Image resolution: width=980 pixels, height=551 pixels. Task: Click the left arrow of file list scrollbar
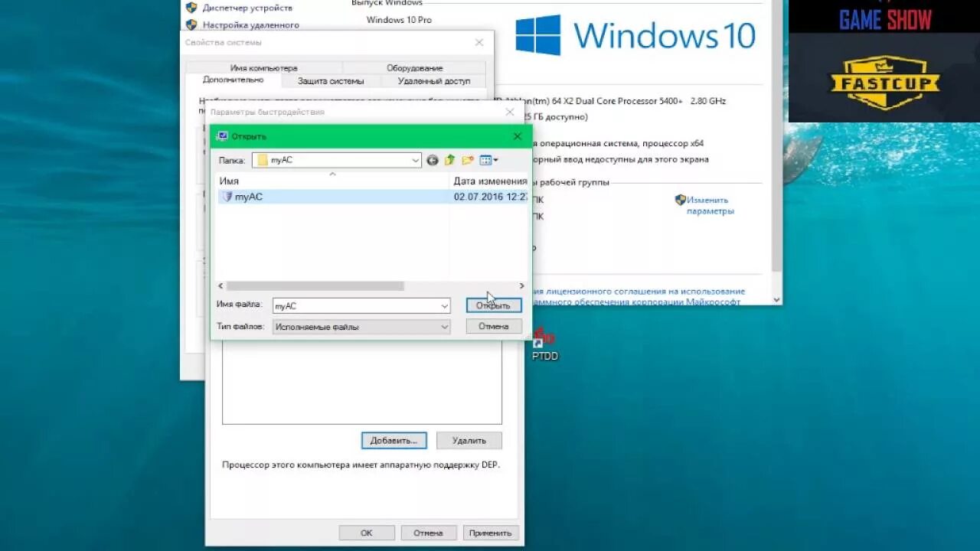pos(221,285)
